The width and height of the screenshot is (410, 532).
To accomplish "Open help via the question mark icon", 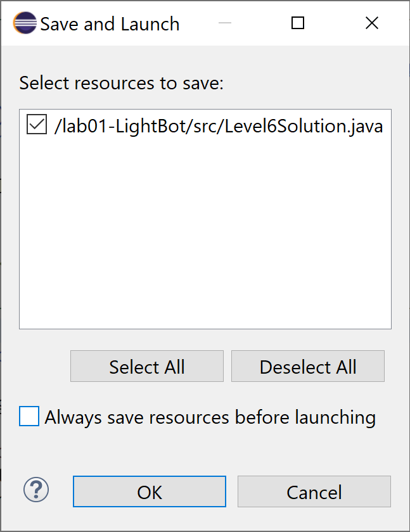I will [36, 490].
